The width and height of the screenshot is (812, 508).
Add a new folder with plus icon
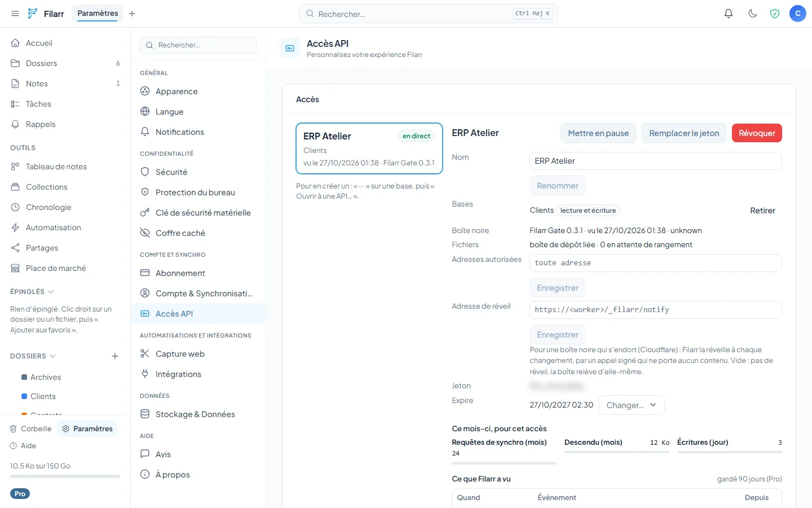(x=115, y=356)
